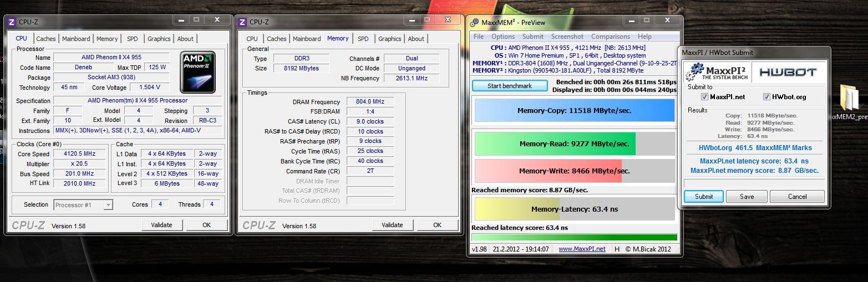
Task: Click the HWBOT logo in submit dialog
Action: point(788,72)
